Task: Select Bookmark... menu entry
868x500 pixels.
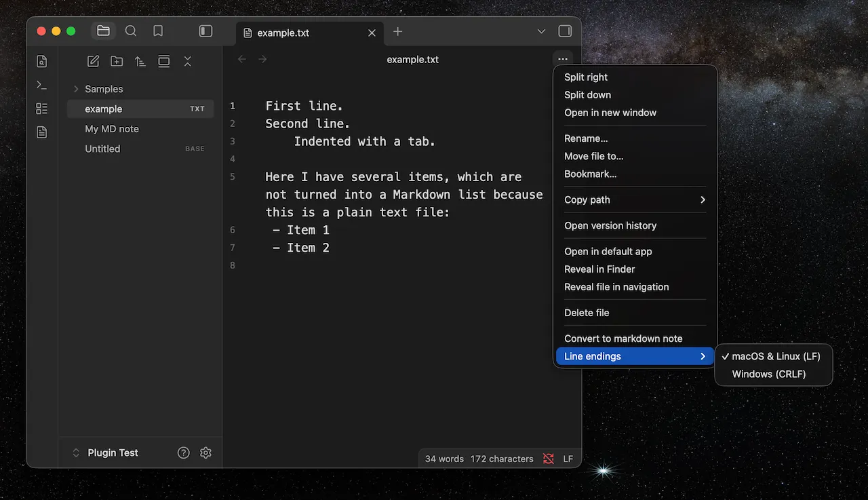Action: click(x=635, y=174)
